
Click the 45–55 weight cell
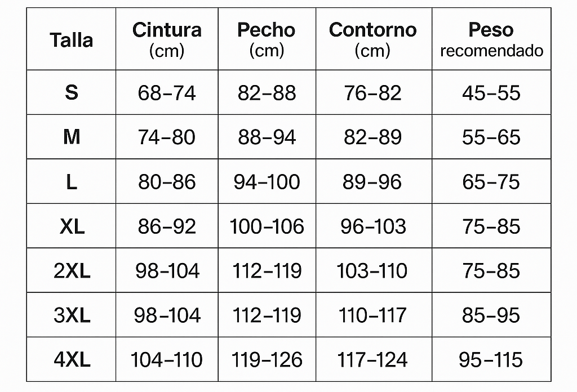(491, 93)
